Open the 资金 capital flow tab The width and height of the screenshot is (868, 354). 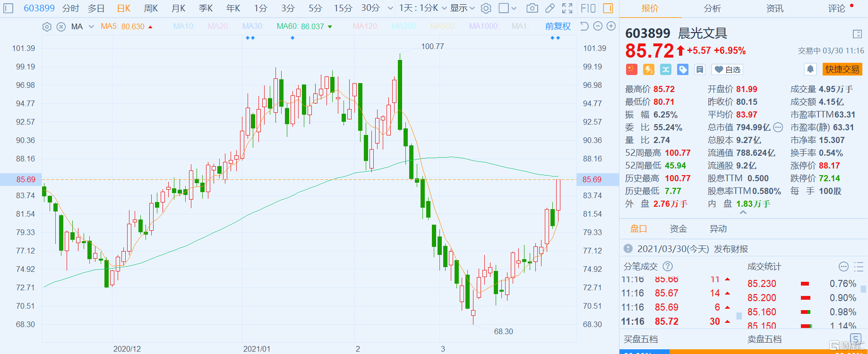pos(679,228)
